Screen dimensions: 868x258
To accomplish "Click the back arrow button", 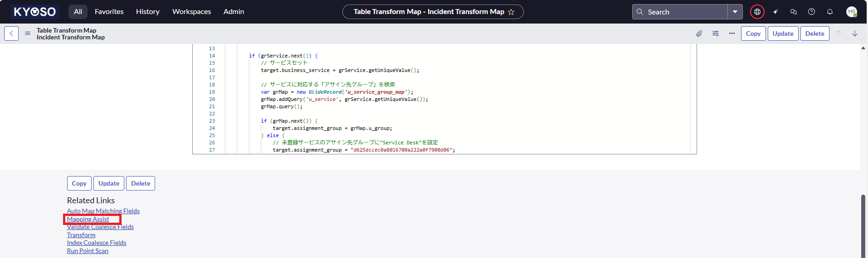I will [x=11, y=33].
